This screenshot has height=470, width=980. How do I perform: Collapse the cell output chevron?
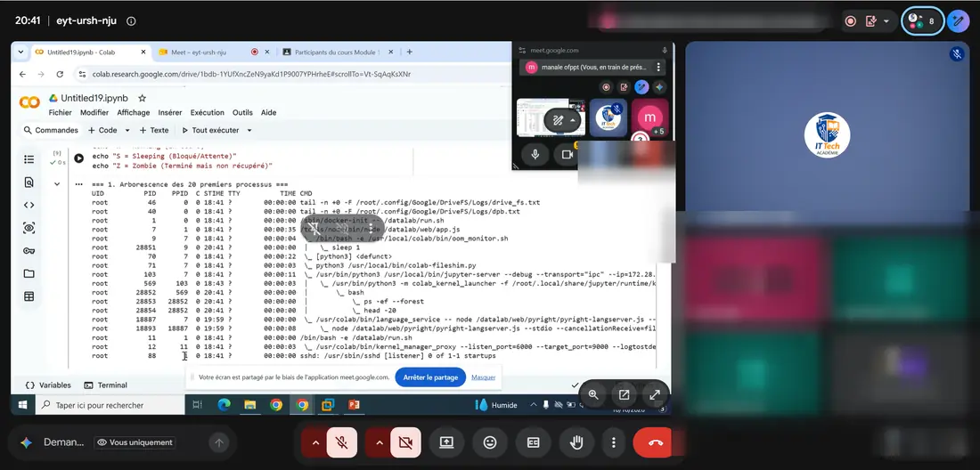coord(58,184)
